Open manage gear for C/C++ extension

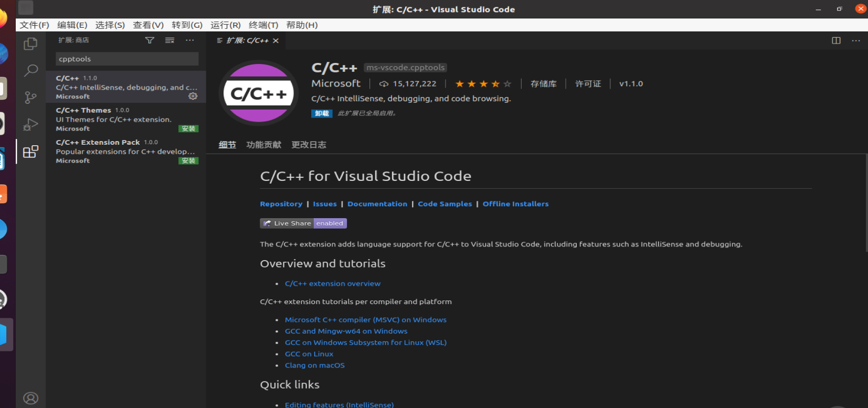(193, 96)
